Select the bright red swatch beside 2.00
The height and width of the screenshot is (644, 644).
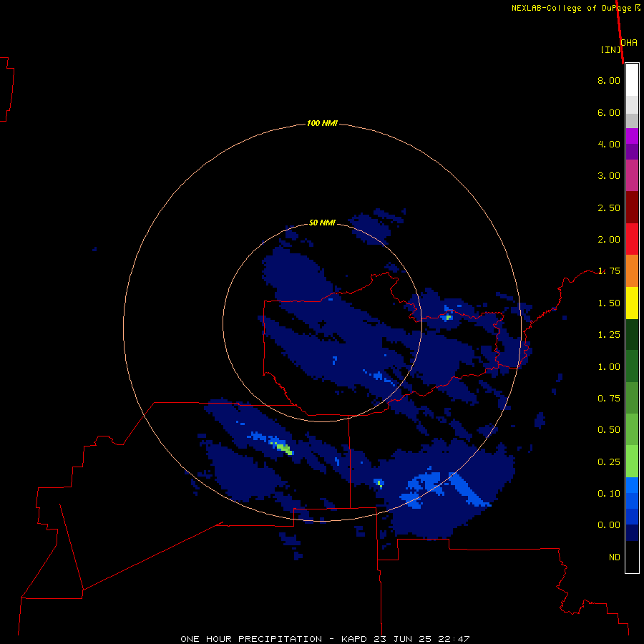(632, 239)
